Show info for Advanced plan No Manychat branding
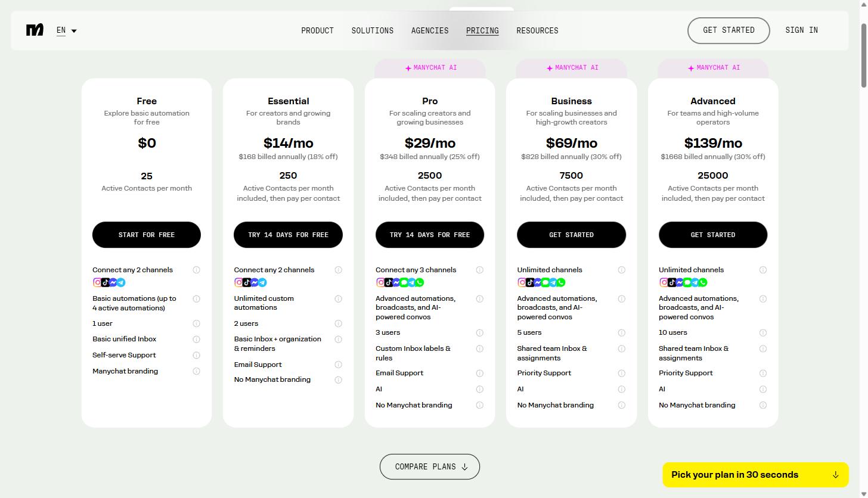 pos(762,405)
